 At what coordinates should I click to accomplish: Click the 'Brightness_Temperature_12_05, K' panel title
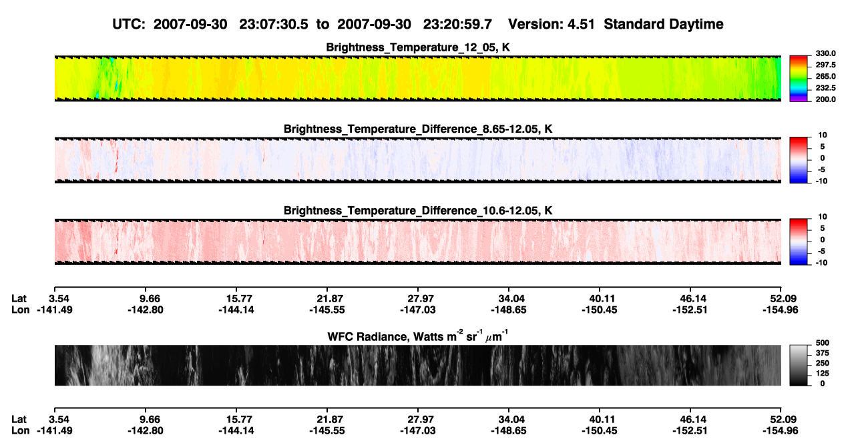[418, 47]
